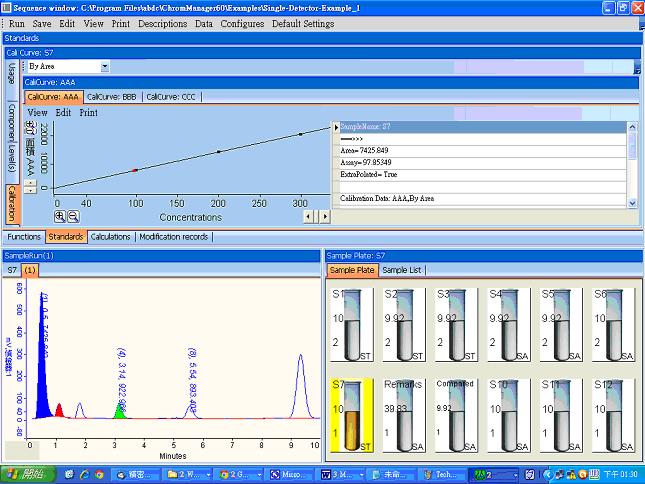
Task: Open calibration curve Print menu
Action: point(88,113)
